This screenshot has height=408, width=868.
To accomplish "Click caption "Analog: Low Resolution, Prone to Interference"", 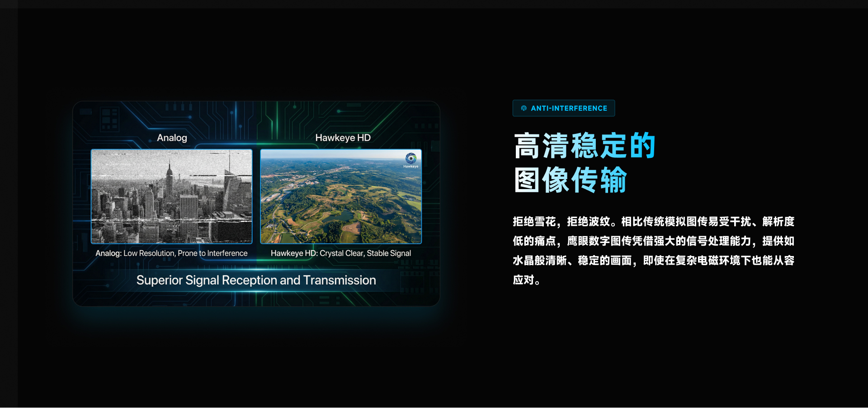I will click(171, 253).
